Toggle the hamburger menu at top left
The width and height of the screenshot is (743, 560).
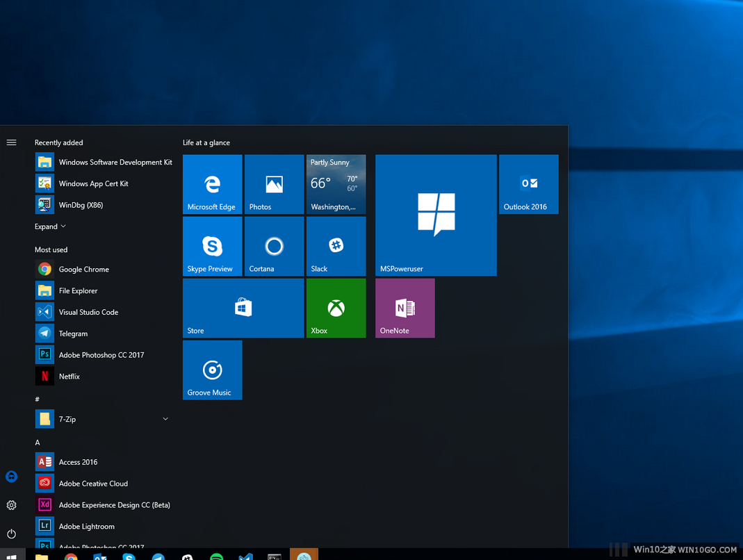click(x=11, y=142)
